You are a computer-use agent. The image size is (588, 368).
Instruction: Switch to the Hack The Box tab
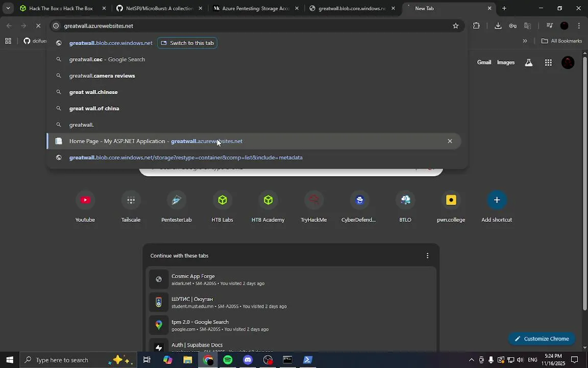(63, 8)
